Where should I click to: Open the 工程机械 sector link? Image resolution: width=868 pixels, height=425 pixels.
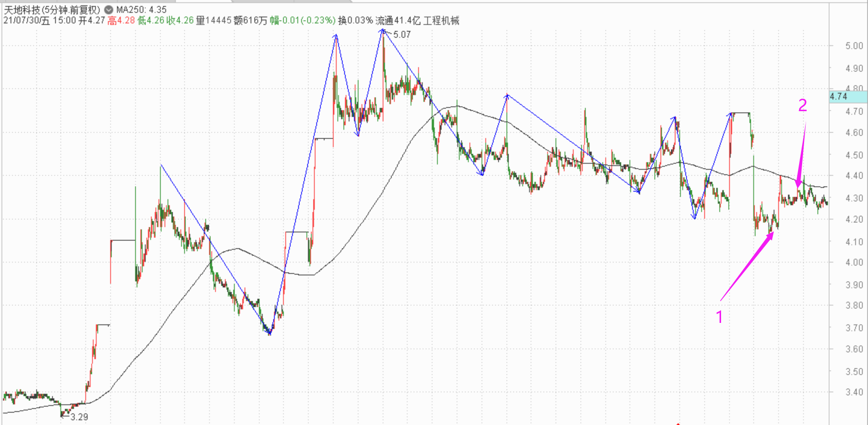[441, 21]
